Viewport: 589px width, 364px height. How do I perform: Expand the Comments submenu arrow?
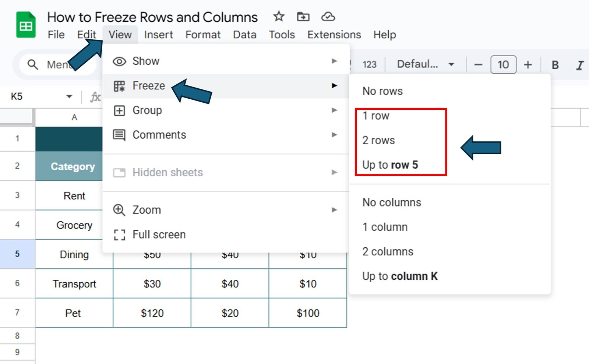tap(334, 135)
